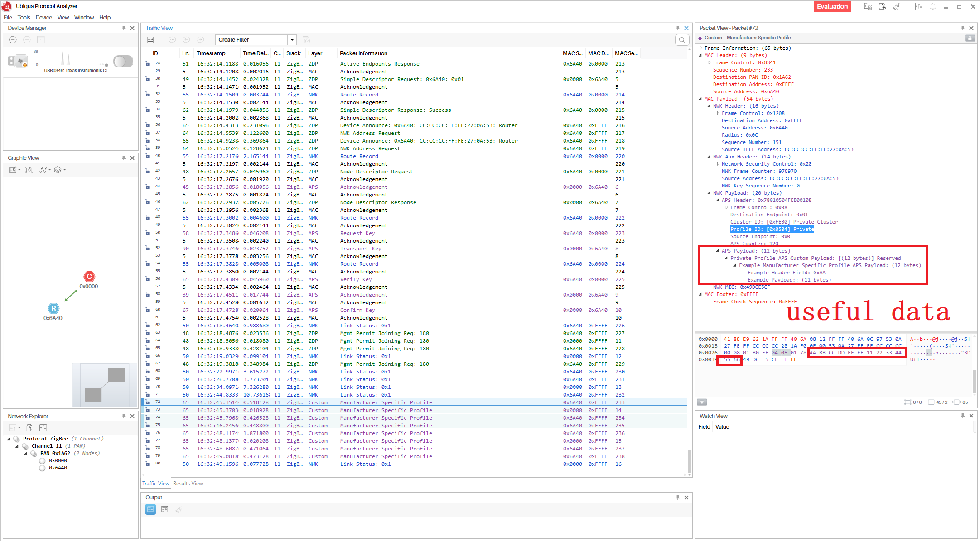Screen dimensions: 980x541
Task: Click the Graphic View snapshot camera icon
Action: [29, 170]
